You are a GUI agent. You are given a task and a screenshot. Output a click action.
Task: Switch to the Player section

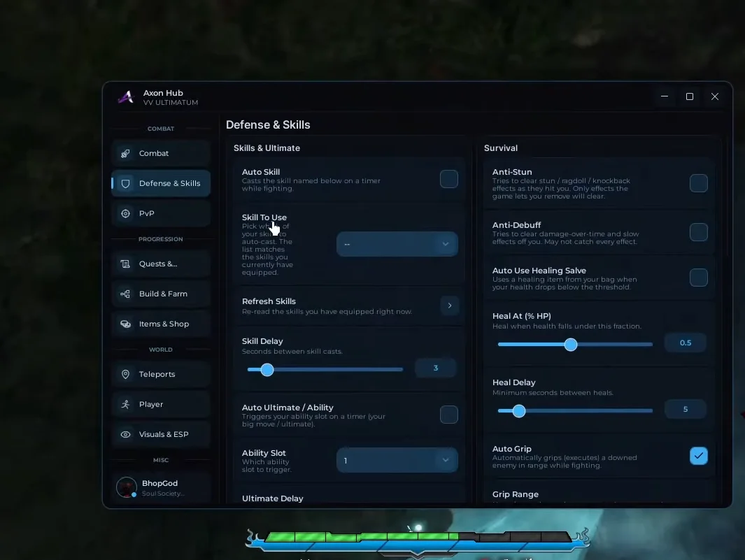pos(161,404)
